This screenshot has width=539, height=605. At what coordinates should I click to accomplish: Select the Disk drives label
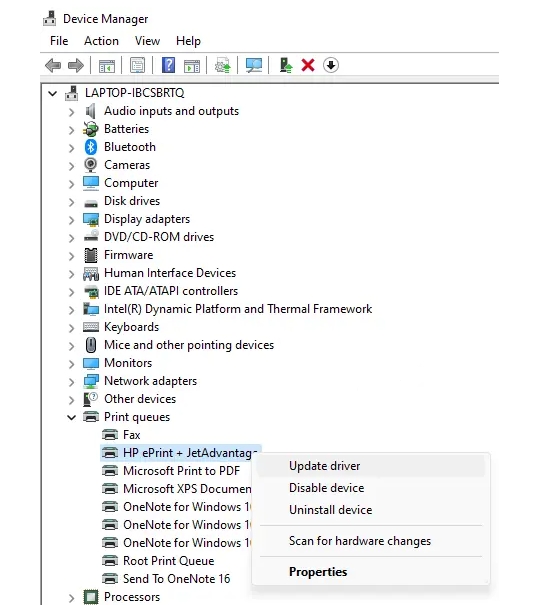pyautogui.click(x=132, y=201)
